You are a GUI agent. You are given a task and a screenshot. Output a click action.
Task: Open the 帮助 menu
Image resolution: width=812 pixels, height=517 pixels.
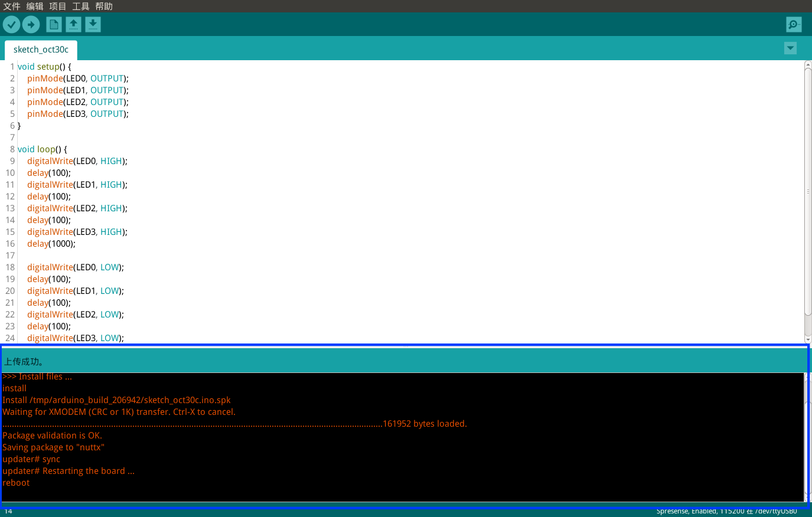click(x=104, y=6)
